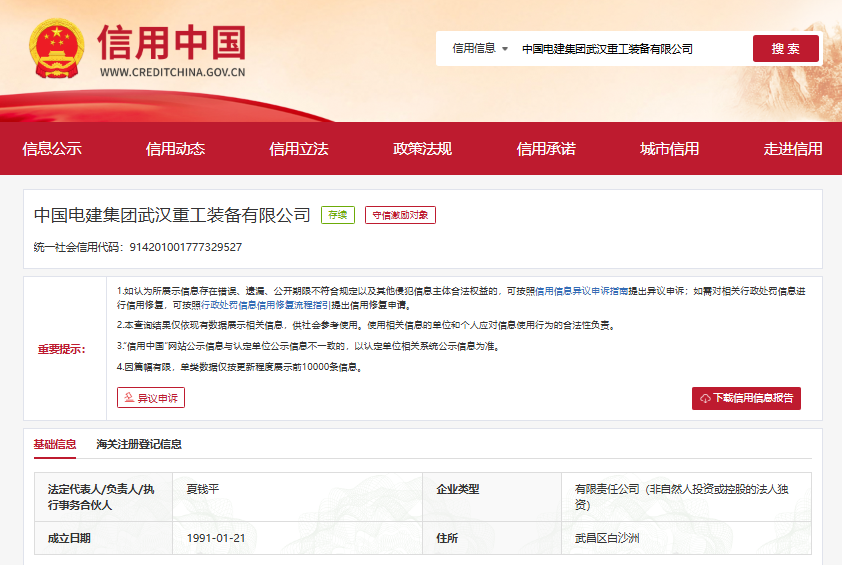Open 行政处罚信息信用修复流程指引 link
Screen dimensions: 842x565
(266, 305)
